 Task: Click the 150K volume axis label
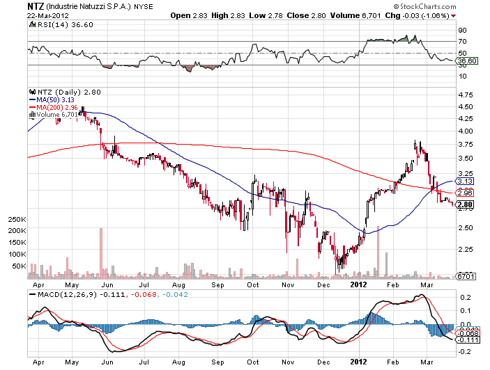(x=17, y=242)
